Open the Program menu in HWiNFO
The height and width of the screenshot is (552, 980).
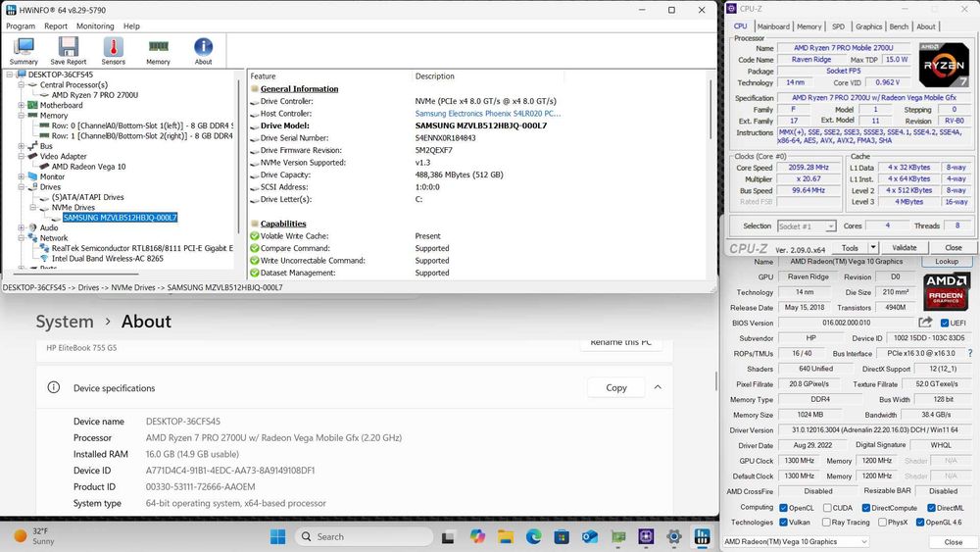[21, 26]
